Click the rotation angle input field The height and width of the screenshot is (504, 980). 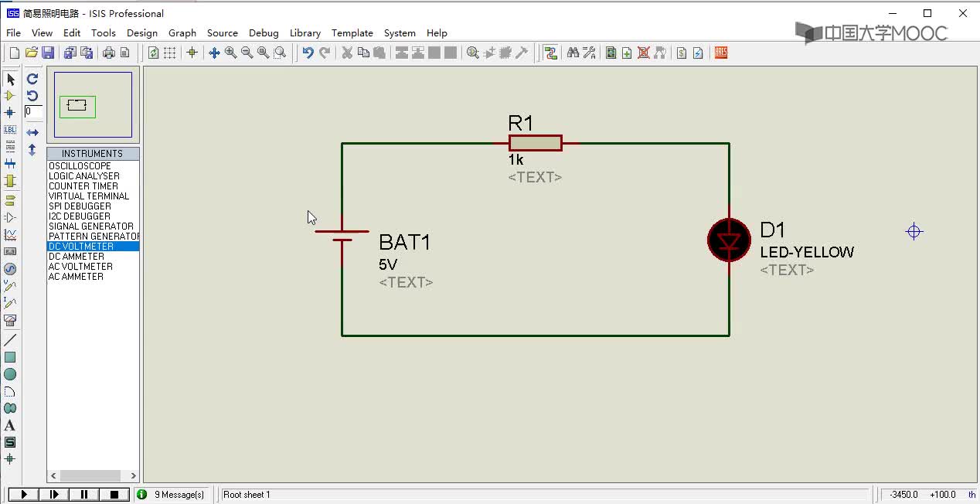[x=33, y=112]
